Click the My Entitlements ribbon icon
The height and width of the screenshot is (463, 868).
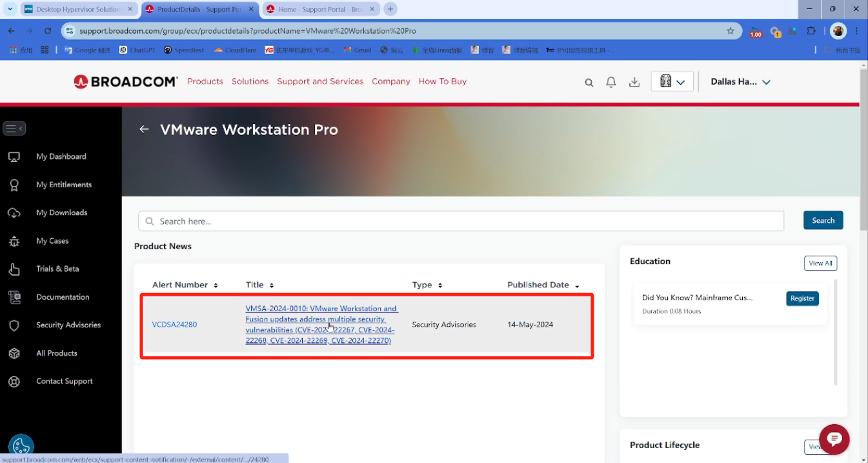14,185
